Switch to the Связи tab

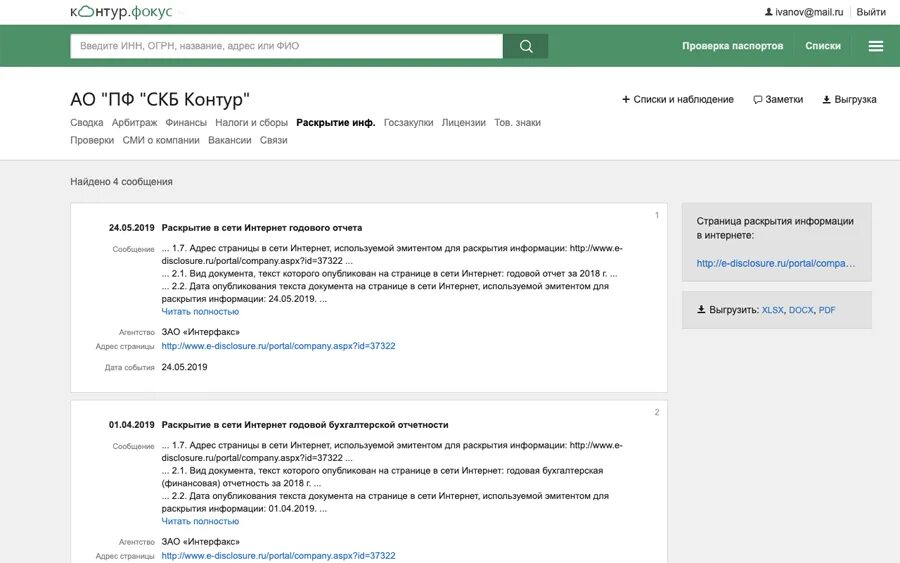coord(273,140)
